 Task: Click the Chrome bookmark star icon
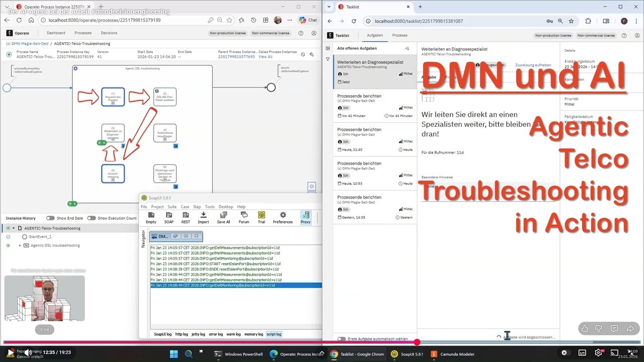571,21
